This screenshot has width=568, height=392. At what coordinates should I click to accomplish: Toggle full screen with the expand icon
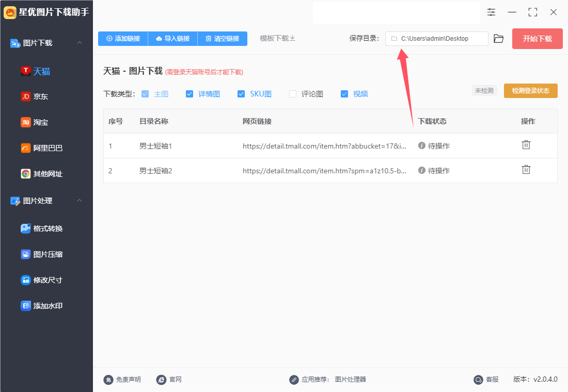(533, 12)
